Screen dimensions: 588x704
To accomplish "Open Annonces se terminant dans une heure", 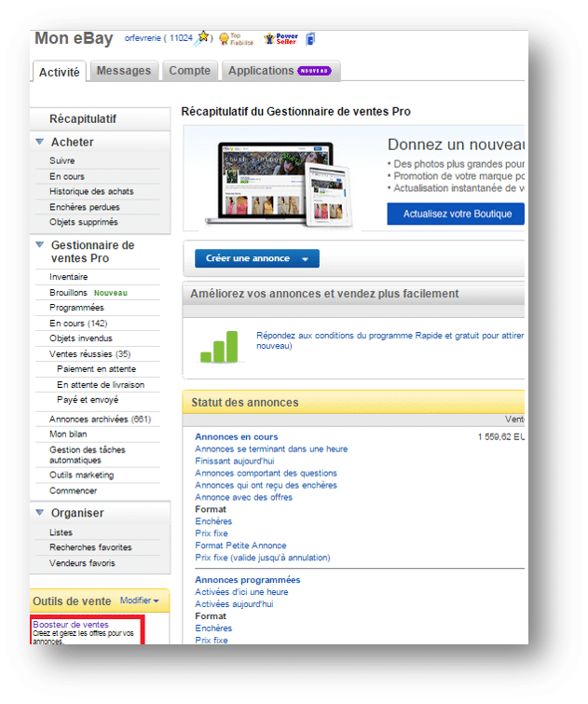I will (271, 449).
